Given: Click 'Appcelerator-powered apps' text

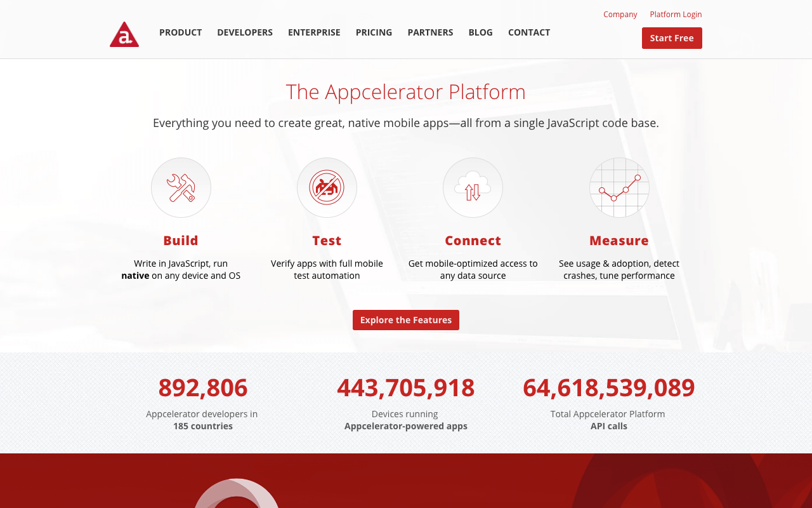Looking at the screenshot, I should point(406,426).
